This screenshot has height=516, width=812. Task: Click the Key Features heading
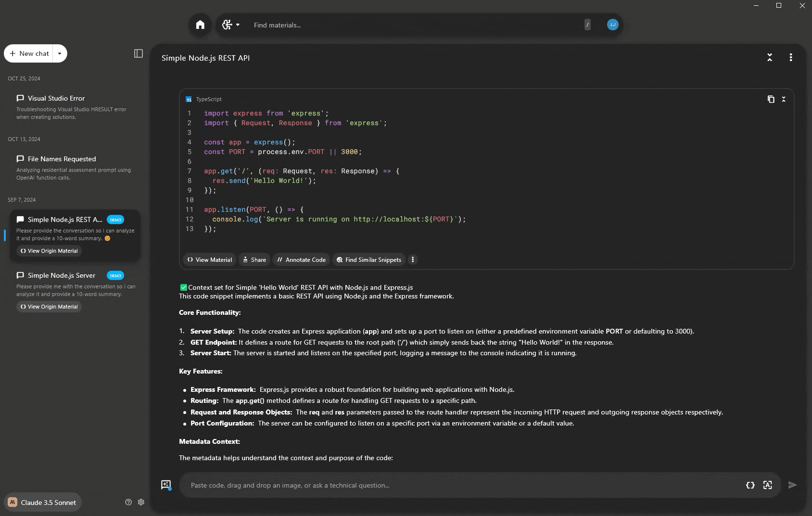coord(201,371)
